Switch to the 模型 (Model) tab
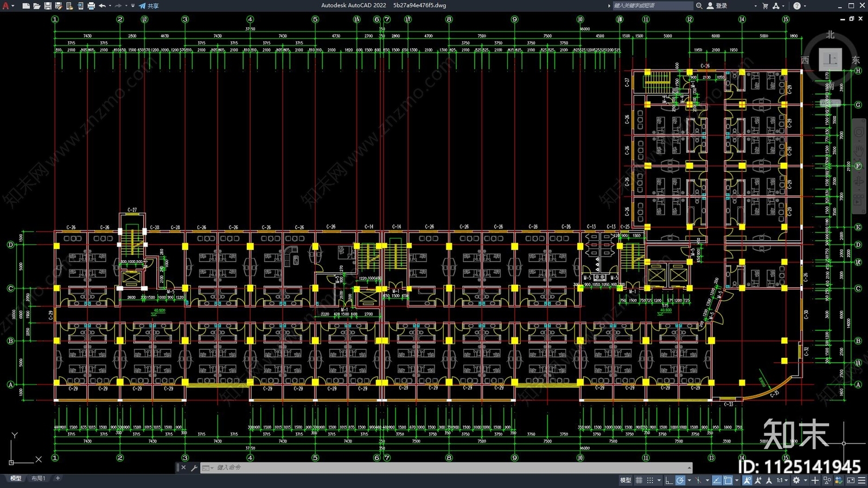The width and height of the screenshot is (868, 488). [x=16, y=478]
